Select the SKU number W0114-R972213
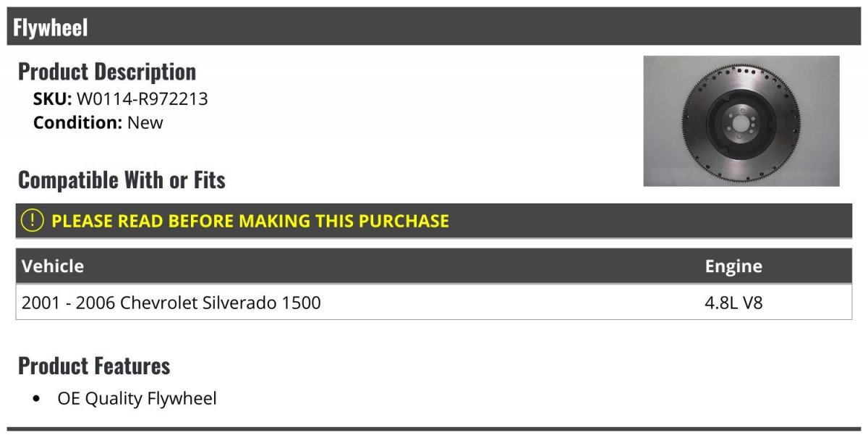Image resolution: width=868 pixels, height=438 pixels. tap(142, 98)
